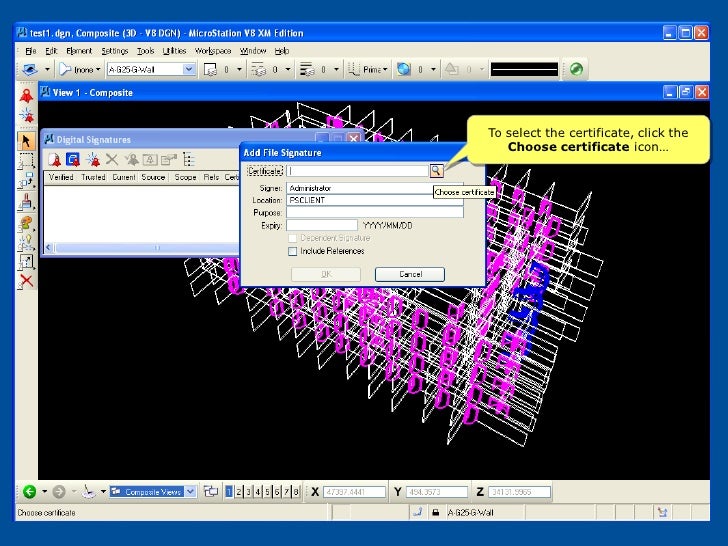The height and width of the screenshot is (546, 728).
Task: Click the black line style preview swatch
Action: tap(523, 69)
